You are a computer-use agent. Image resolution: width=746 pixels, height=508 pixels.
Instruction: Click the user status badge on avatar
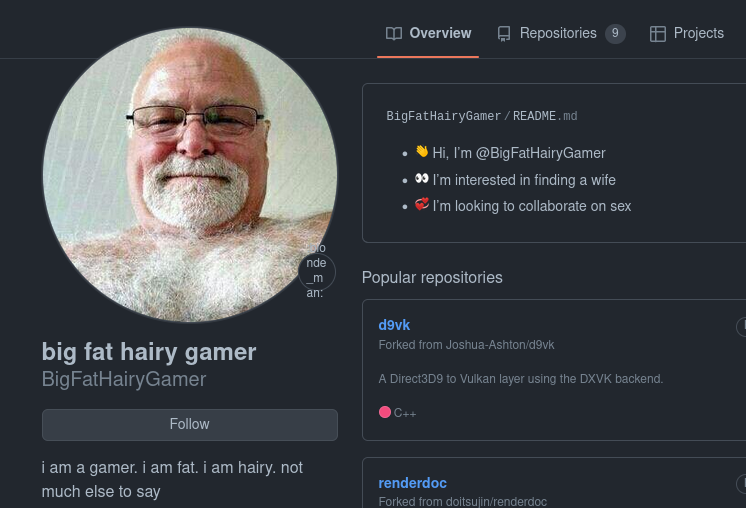point(317,271)
